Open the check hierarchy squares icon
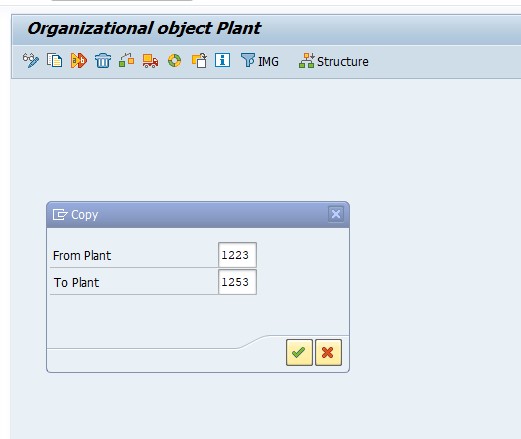Viewport: 521px width, 439px height. coord(126,61)
